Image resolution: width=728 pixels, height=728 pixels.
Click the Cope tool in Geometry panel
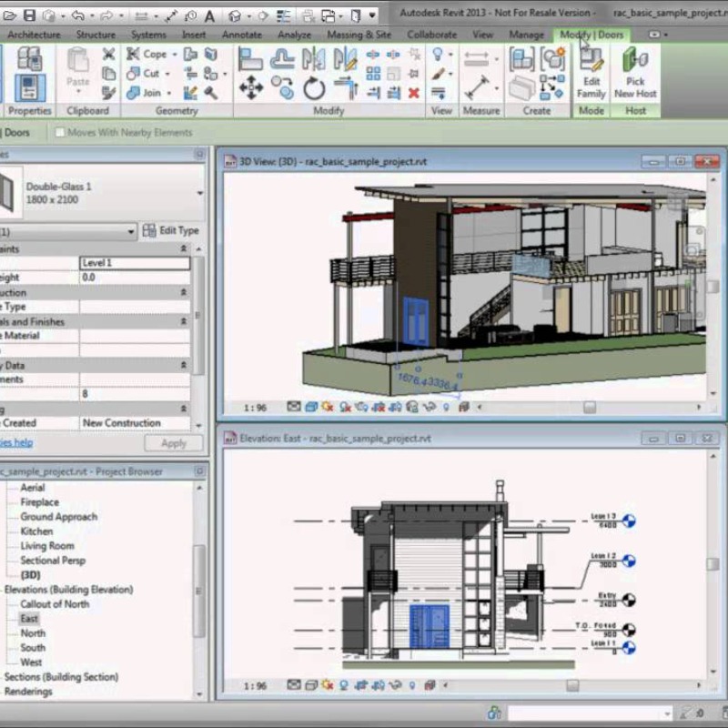point(147,54)
